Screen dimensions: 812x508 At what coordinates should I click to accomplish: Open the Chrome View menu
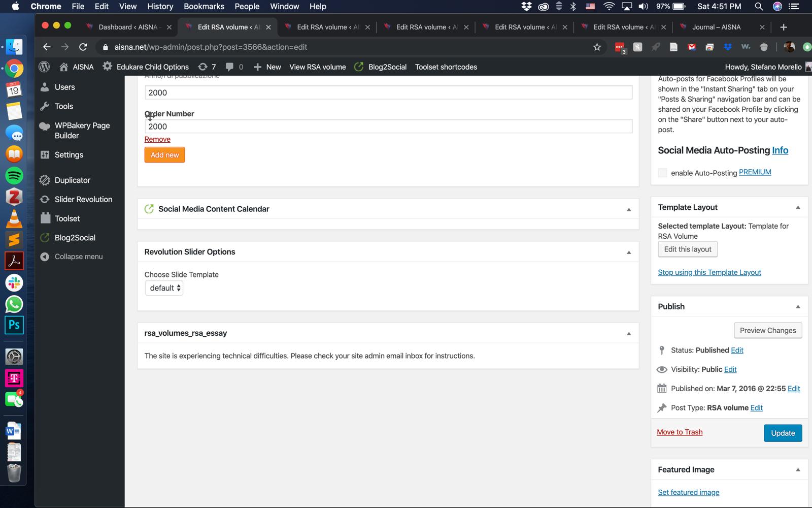[127, 7]
